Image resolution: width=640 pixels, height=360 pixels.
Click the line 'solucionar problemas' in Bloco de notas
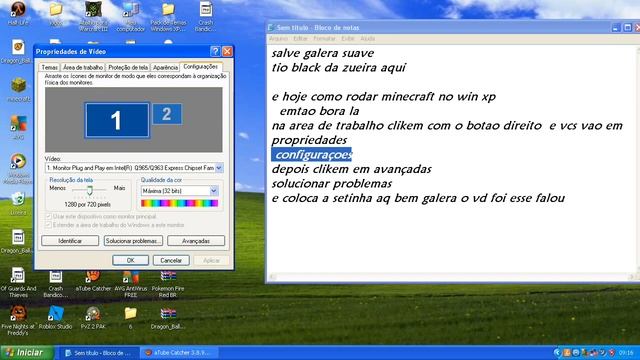(332, 184)
